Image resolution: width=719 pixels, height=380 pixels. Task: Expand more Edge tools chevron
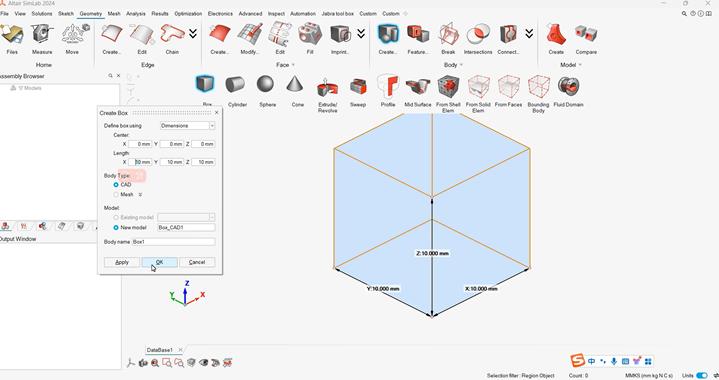pyautogui.click(x=193, y=34)
